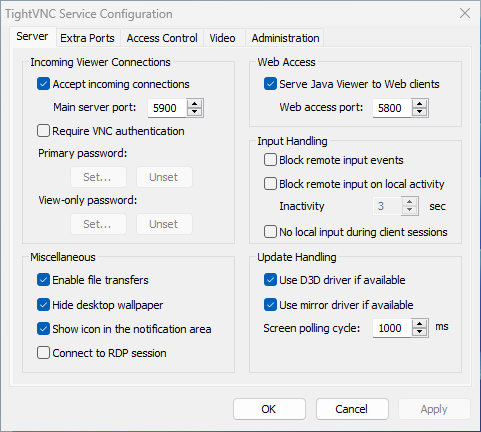Increase Screen polling cycle with up arrow

419,324
